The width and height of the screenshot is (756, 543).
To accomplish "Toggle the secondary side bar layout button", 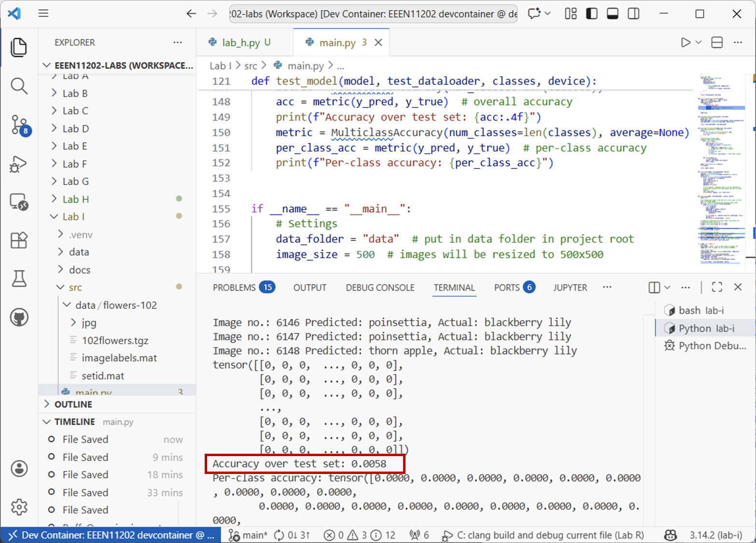I will [633, 14].
